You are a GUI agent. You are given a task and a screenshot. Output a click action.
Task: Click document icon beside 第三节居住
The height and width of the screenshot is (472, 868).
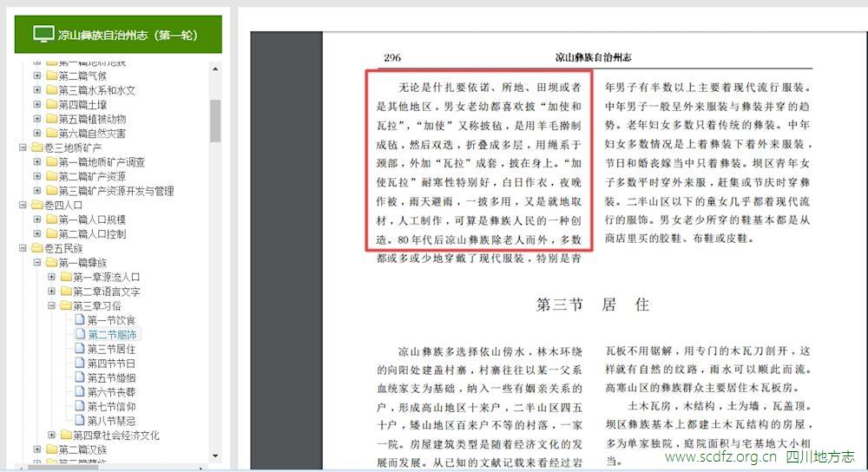click(80, 349)
